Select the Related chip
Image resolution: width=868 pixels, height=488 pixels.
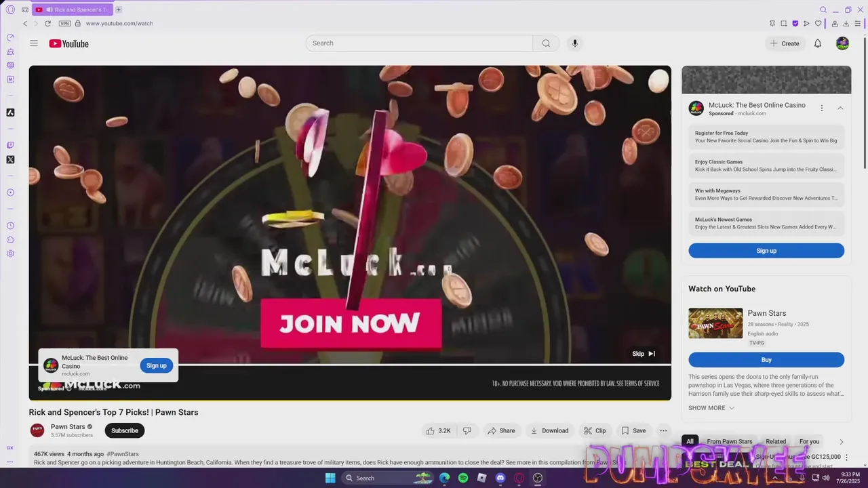tap(776, 441)
